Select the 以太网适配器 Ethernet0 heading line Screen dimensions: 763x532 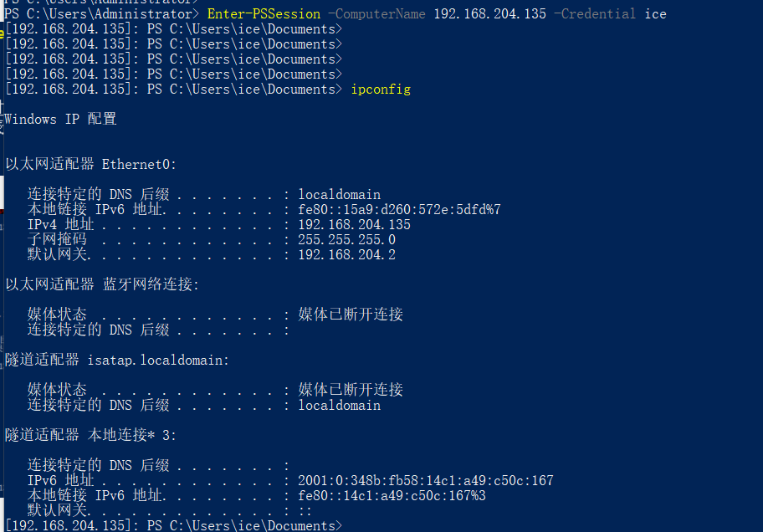pos(90,165)
